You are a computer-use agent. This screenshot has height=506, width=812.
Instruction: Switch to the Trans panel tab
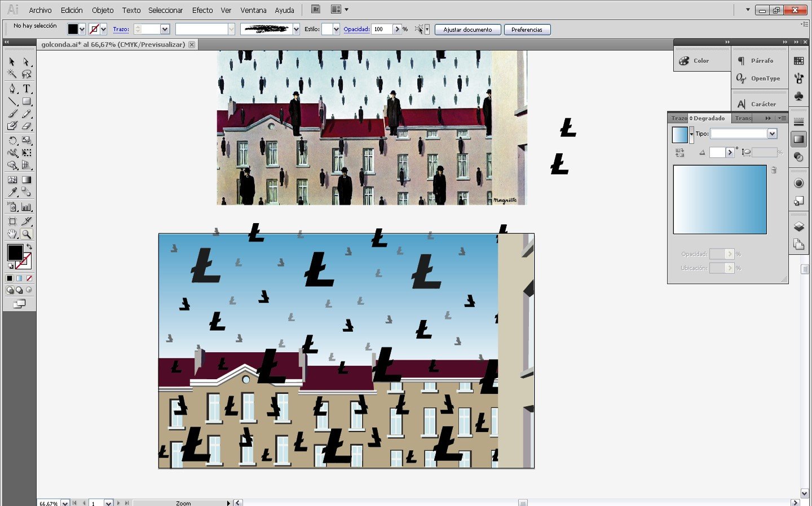pyautogui.click(x=743, y=118)
